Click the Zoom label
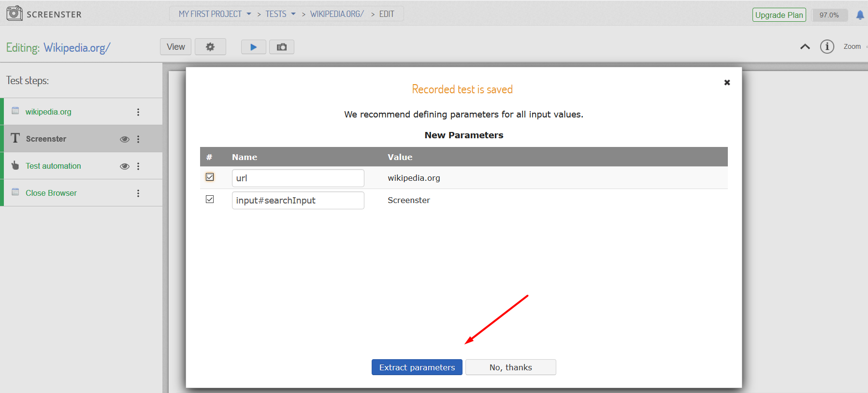Screen dimensions: 868x393 click(852, 47)
